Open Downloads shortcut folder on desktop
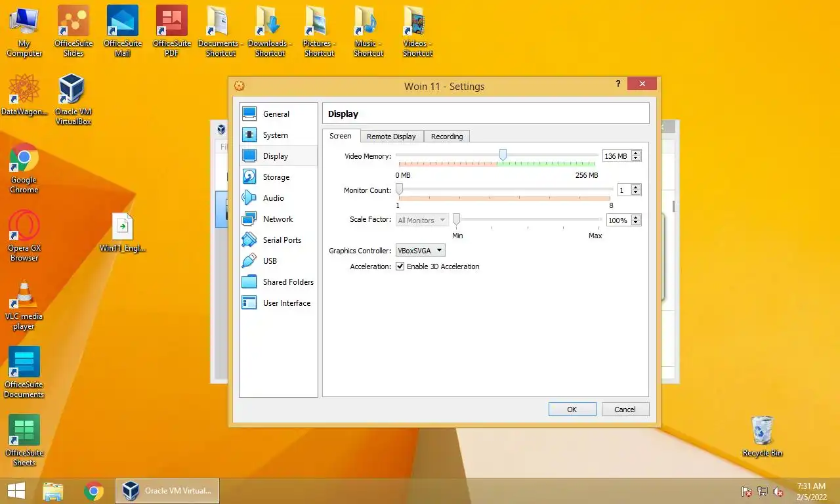Image resolution: width=840 pixels, height=504 pixels. [x=270, y=31]
